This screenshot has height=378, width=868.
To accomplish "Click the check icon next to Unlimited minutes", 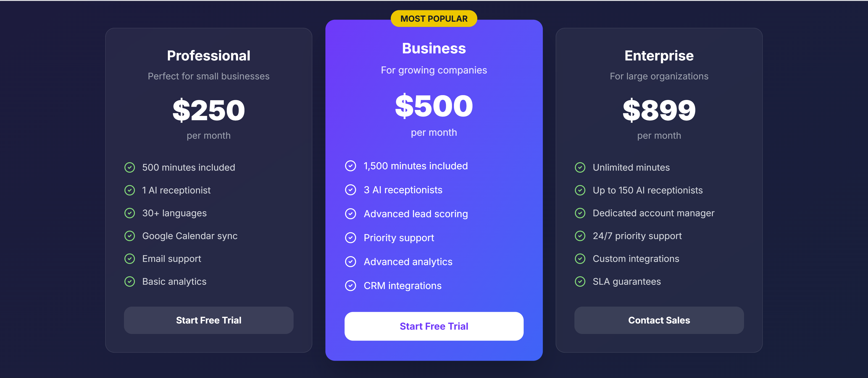I will 580,167.
